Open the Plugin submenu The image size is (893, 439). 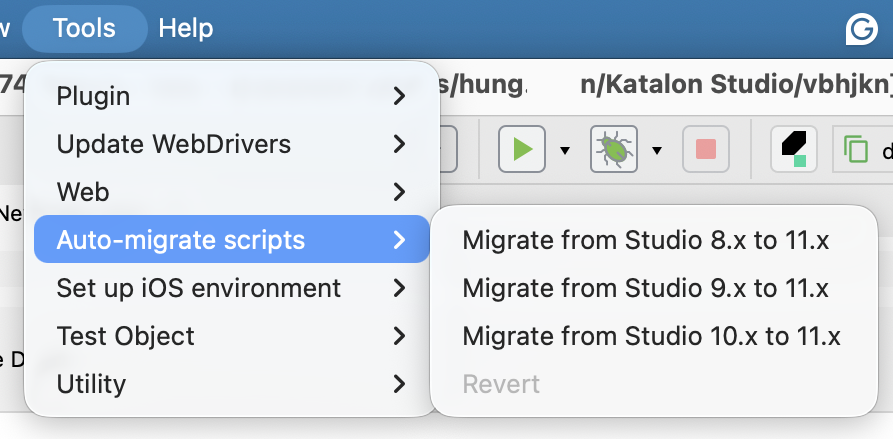(231, 96)
